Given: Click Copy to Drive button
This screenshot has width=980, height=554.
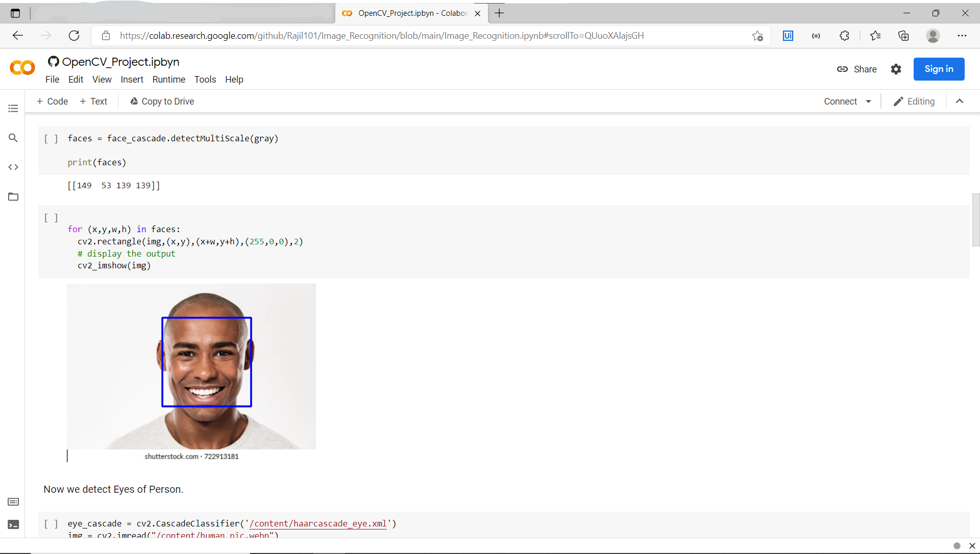Looking at the screenshot, I should tap(162, 102).
